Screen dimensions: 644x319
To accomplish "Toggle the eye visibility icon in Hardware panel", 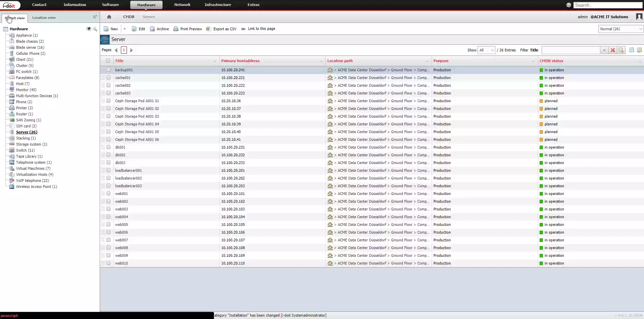I will pos(88,29).
